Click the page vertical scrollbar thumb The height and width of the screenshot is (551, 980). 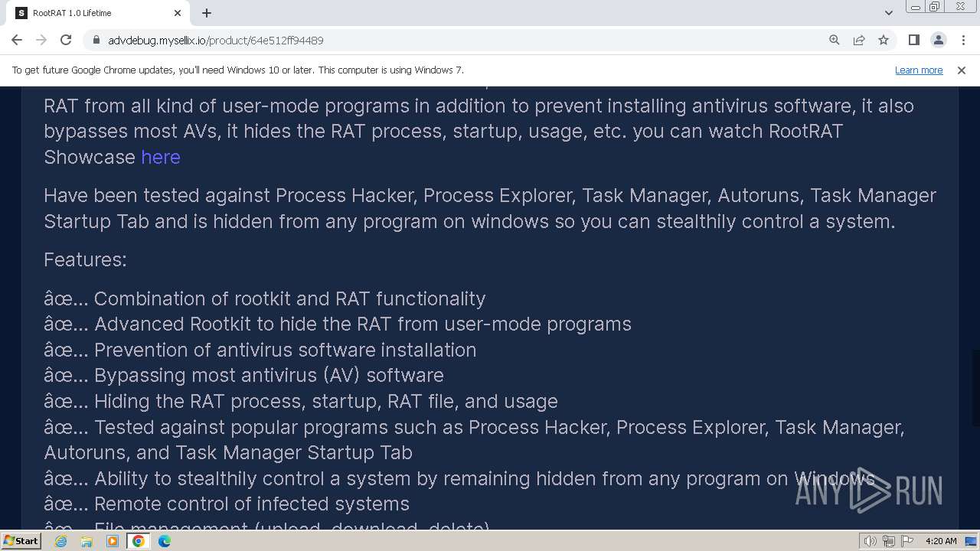point(975,387)
